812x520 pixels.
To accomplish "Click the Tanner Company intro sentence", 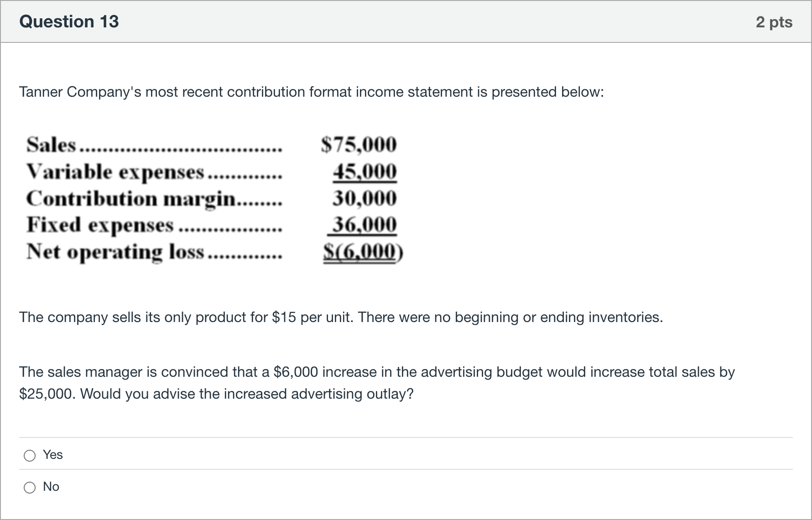I will [x=312, y=92].
